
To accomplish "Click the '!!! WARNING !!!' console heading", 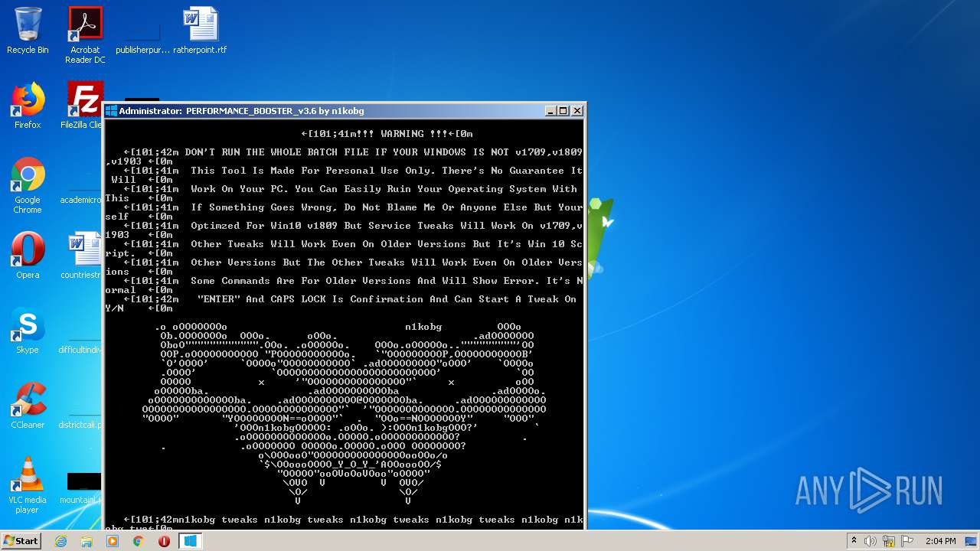I will [x=387, y=134].
